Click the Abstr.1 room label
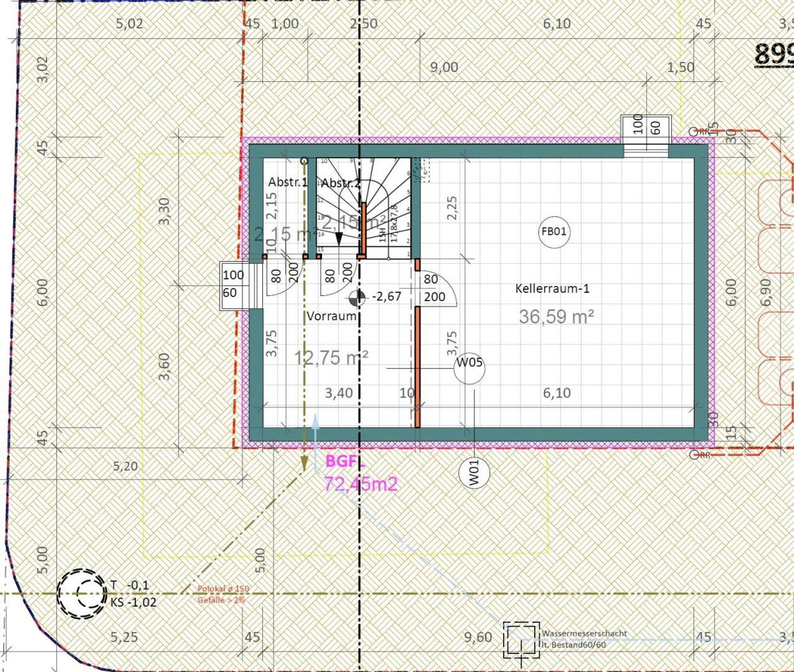 point(288,182)
